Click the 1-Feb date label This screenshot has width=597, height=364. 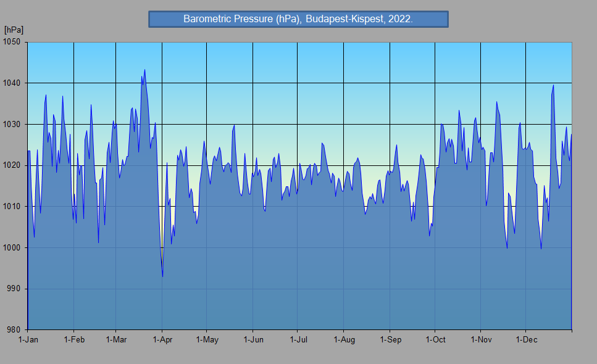point(73,340)
